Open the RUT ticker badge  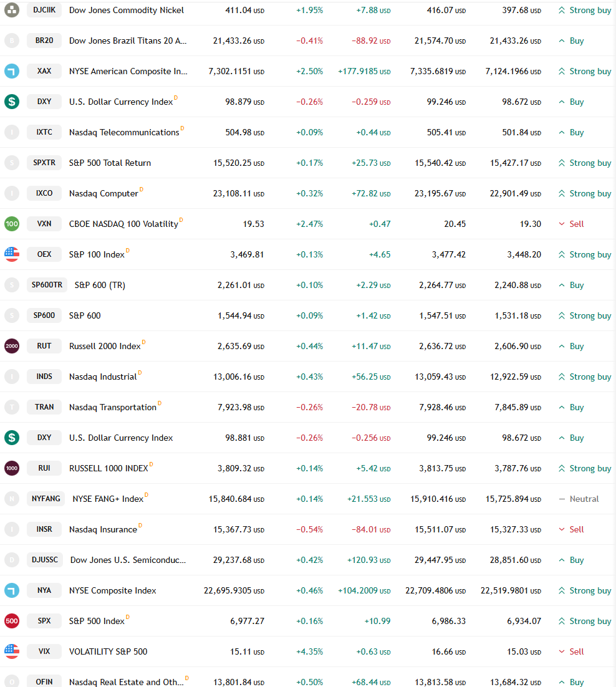[x=44, y=346]
